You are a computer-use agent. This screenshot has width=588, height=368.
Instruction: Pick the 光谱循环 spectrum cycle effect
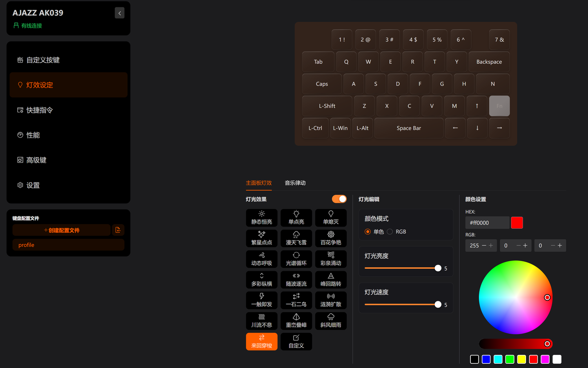pos(296,259)
